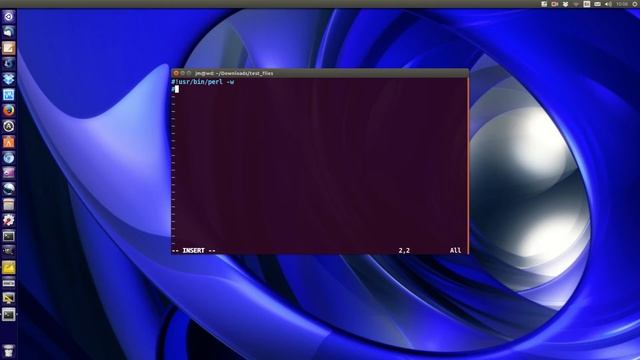Viewport: 640px width, 360px height.
Task: Open Terminal launcher directly below Settings gear
Action: [x=9, y=236]
